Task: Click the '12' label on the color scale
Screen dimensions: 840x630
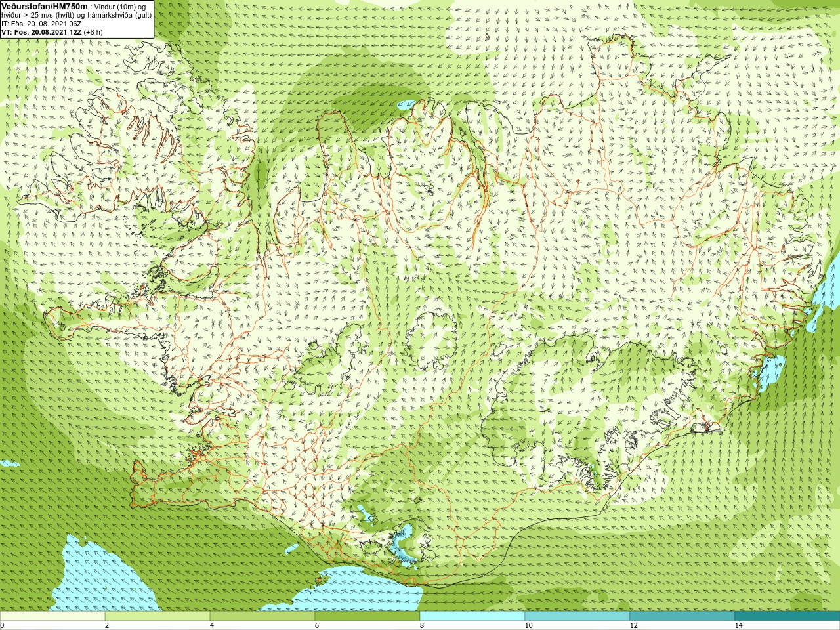Action: (633, 625)
